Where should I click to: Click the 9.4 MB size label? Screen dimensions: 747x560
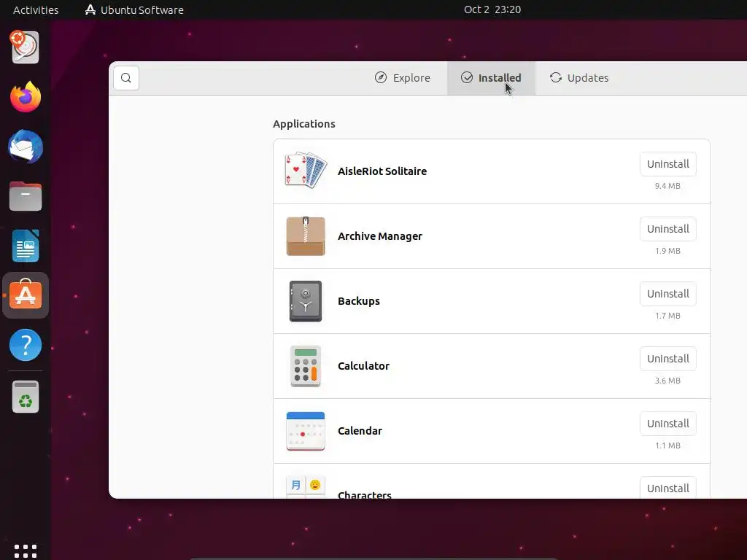pyautogui.click(x=667, y=186)
